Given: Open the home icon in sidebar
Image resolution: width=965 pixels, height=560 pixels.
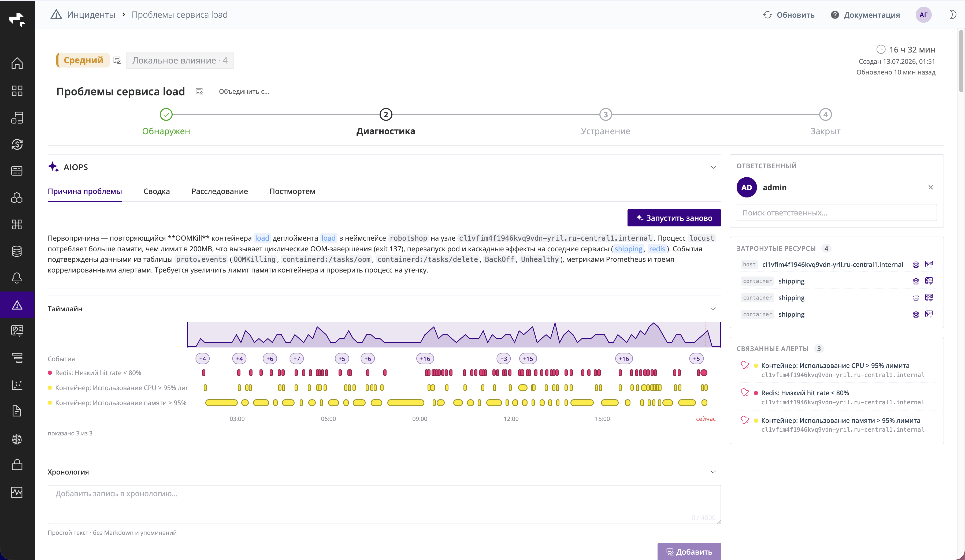Looking at the screenshot, I should tap(17, 63).
